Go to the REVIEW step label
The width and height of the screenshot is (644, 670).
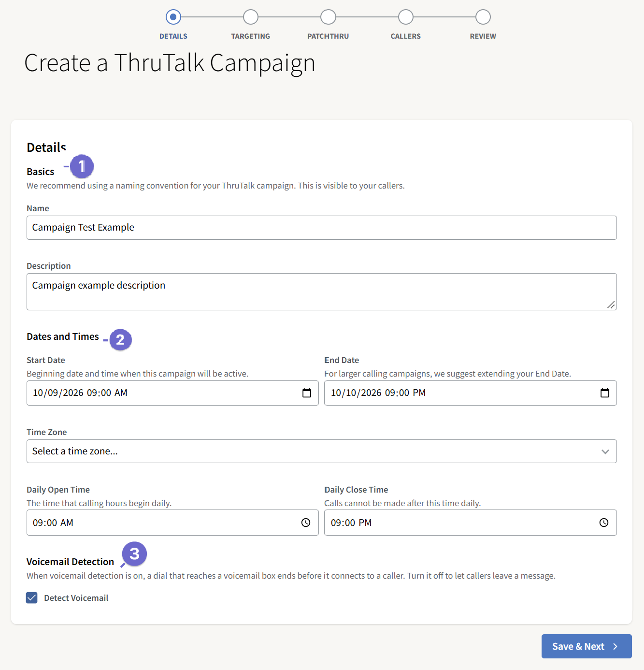tap(483, 36)
